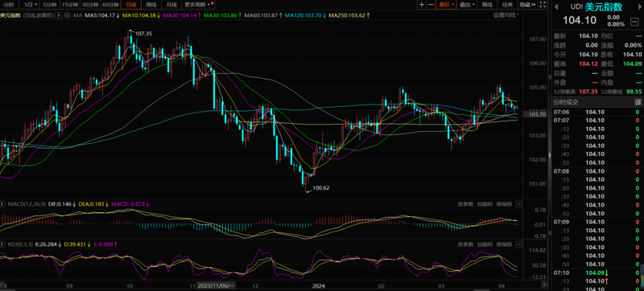Close the KDJ indicator panel
The height and width of the screenshot is (291, 644).
coord(518,244)
